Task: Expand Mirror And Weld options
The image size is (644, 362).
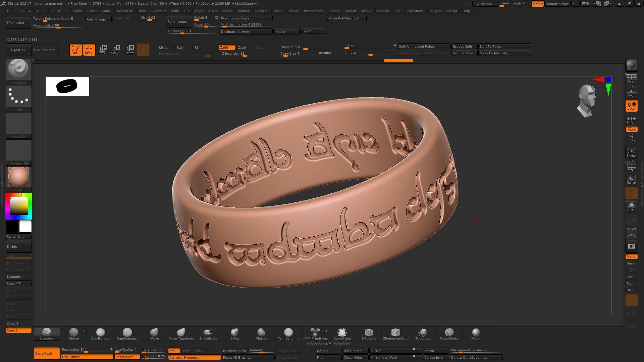Action: pyautogui.click(x=395, y=357)
